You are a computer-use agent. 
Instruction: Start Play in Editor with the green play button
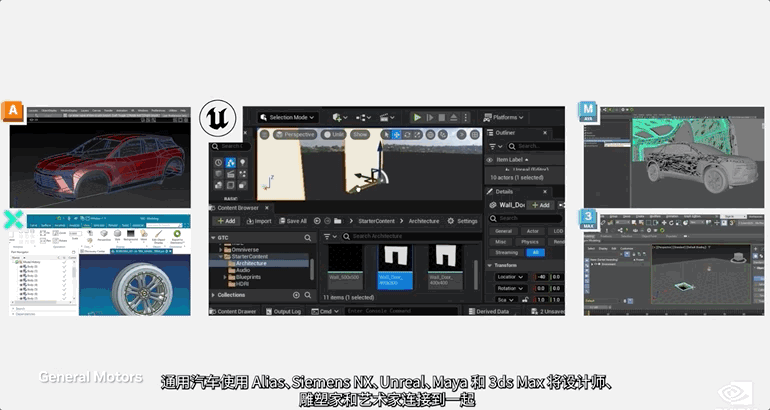point(417,117)
